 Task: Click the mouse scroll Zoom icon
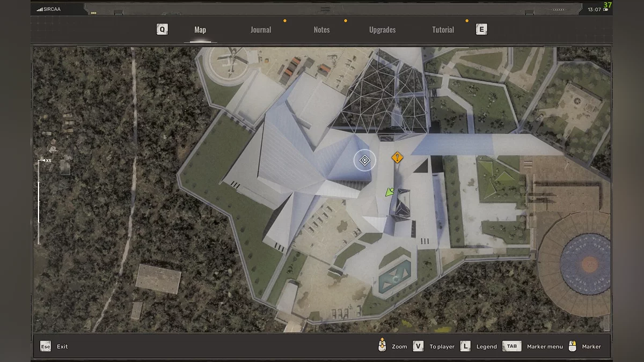[382, 346]
